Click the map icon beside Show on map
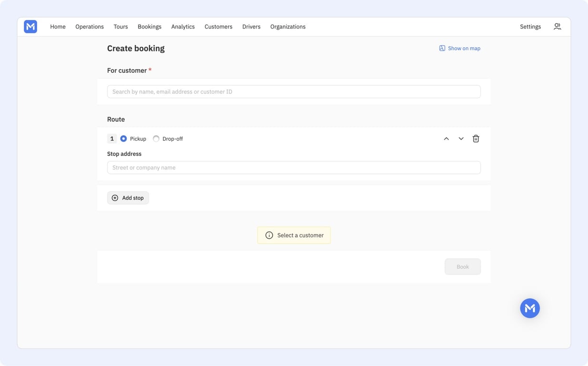Image resolution: width=588 pixels, height=366 pixels. coord(442,48)
